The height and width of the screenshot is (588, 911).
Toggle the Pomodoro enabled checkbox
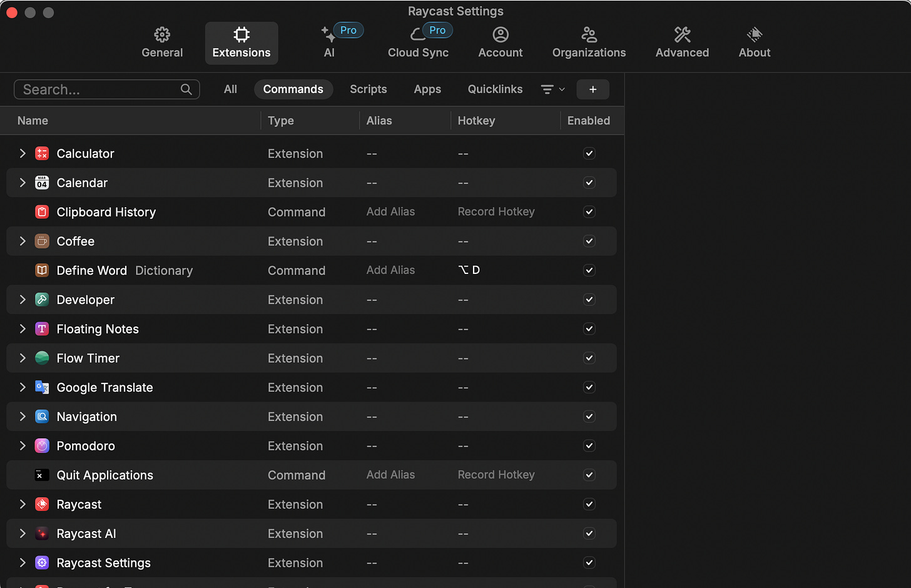[x=589, y=445]
